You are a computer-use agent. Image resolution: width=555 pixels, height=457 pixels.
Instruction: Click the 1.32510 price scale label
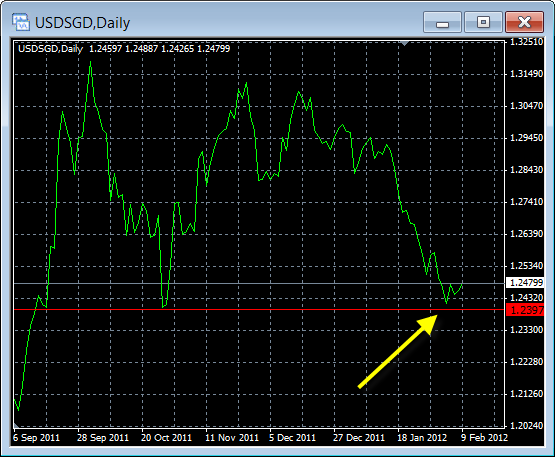526,42
